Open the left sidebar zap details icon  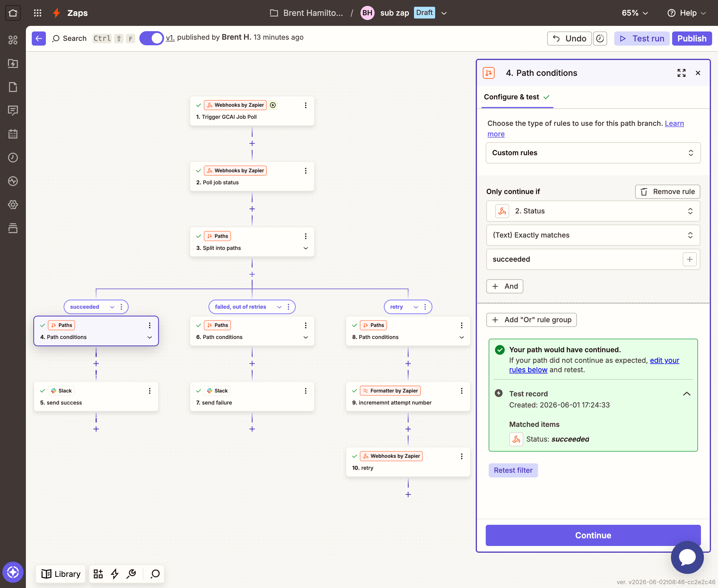point(13,63)
